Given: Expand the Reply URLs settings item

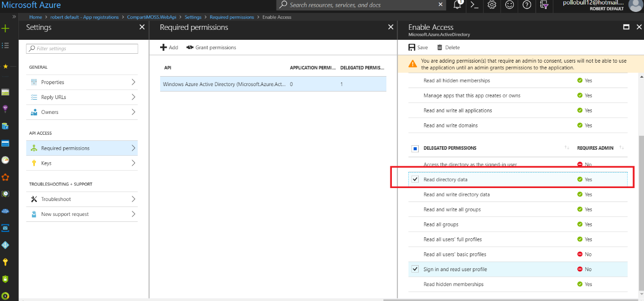Looking at the screenshot, I should point(82,97).
